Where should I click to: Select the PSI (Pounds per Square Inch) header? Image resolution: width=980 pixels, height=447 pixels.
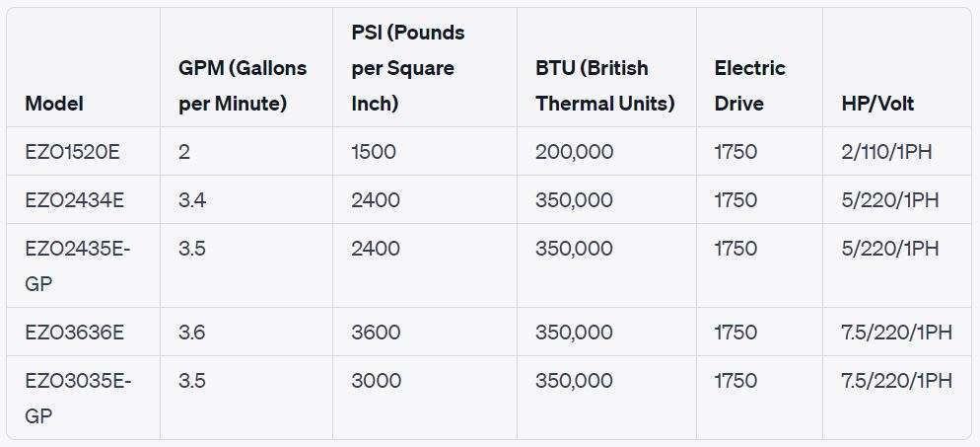(x=407, y=68)
